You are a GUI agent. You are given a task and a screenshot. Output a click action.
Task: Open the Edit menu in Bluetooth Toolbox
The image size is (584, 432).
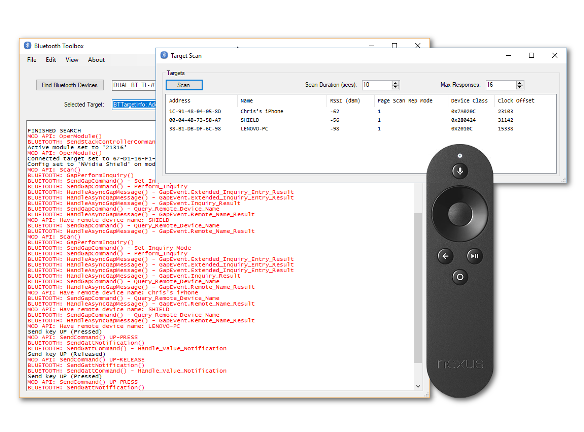point(51,60)
